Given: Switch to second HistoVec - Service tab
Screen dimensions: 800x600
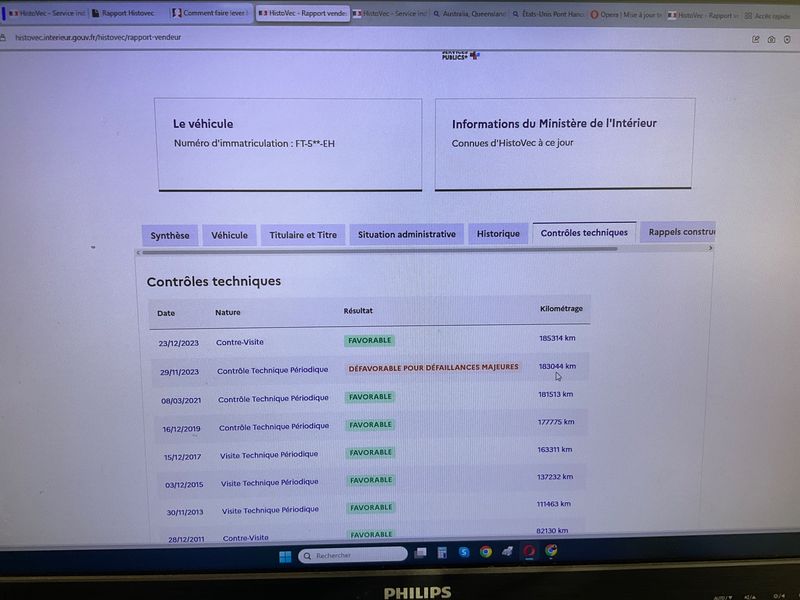Looking at the screenshot, I should click(x=390, y=13).
